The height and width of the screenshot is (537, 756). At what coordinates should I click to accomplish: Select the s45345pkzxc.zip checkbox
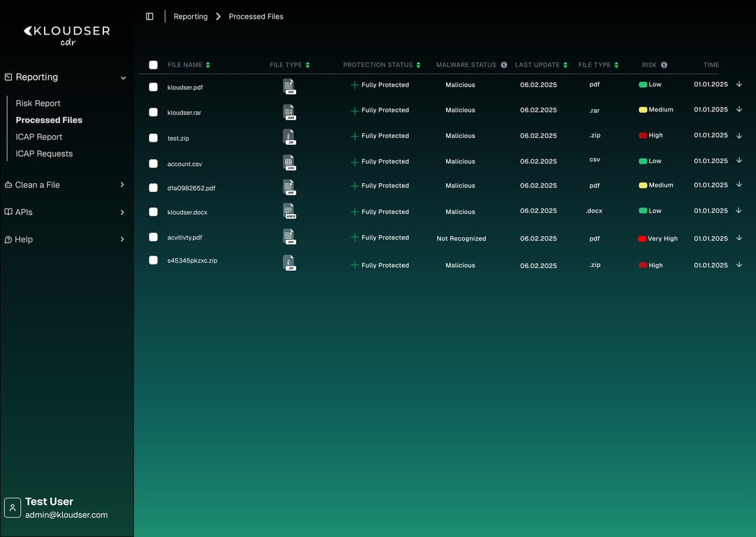coord(153,260)
